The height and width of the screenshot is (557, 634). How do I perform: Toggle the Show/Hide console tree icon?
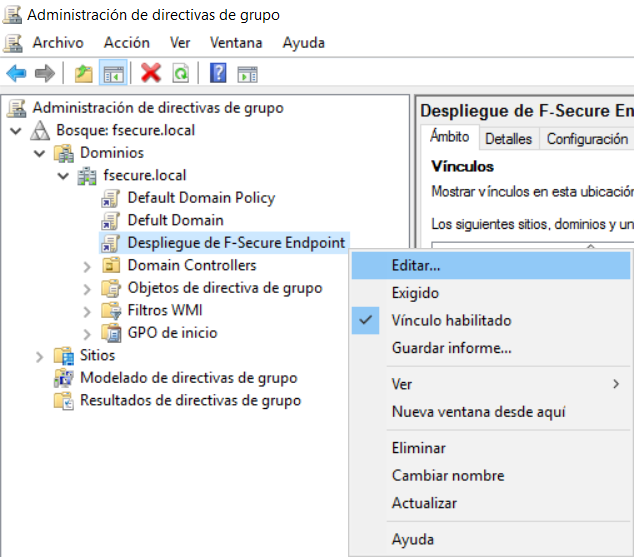pos(113,74)
